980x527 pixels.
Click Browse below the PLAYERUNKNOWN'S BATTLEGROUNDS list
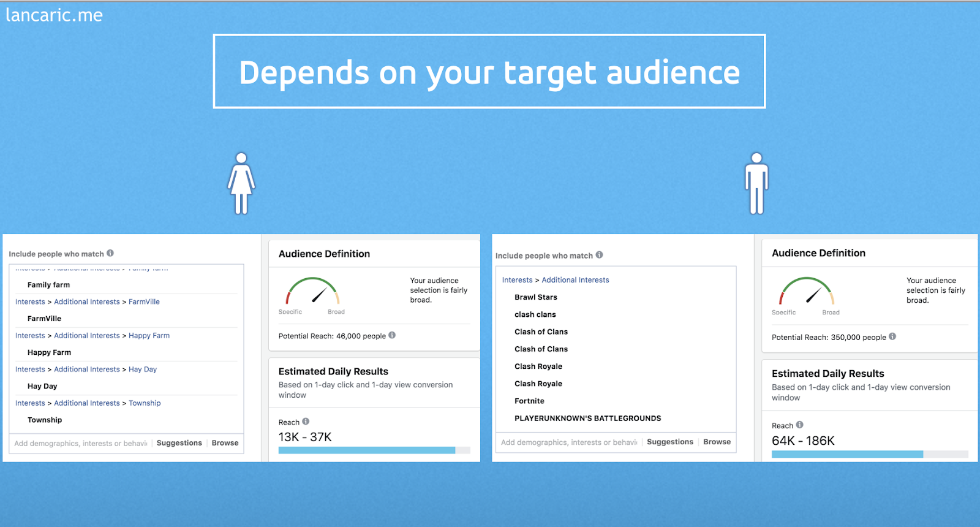[x=717, y=442]
